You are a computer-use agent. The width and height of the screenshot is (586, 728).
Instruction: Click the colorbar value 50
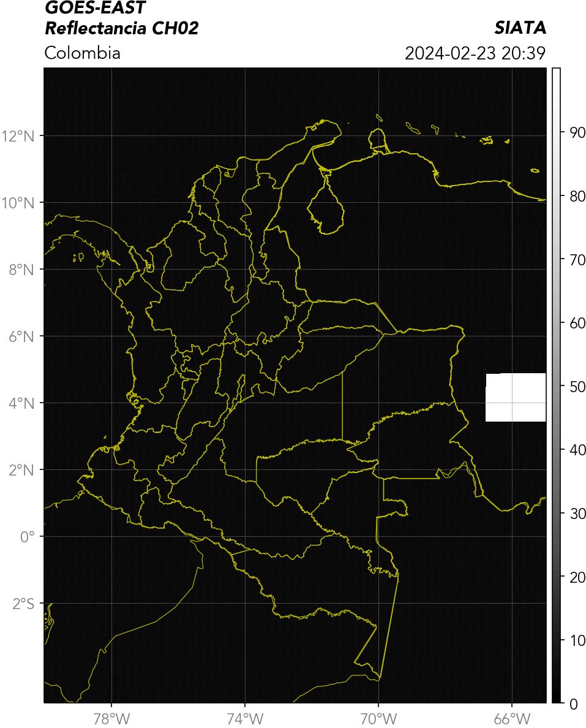point(577,387)
